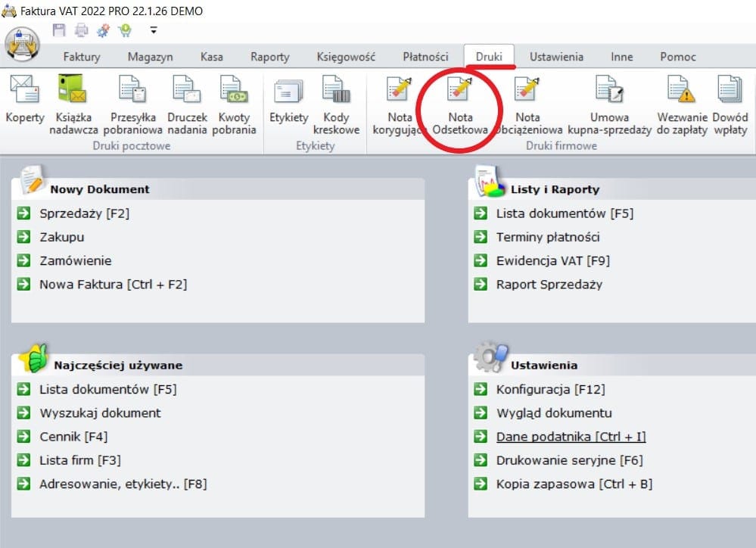756x548 pixels.
Task: Select the Umowa kupna-sprzedaży icon
Action: (x=609, y=91)
